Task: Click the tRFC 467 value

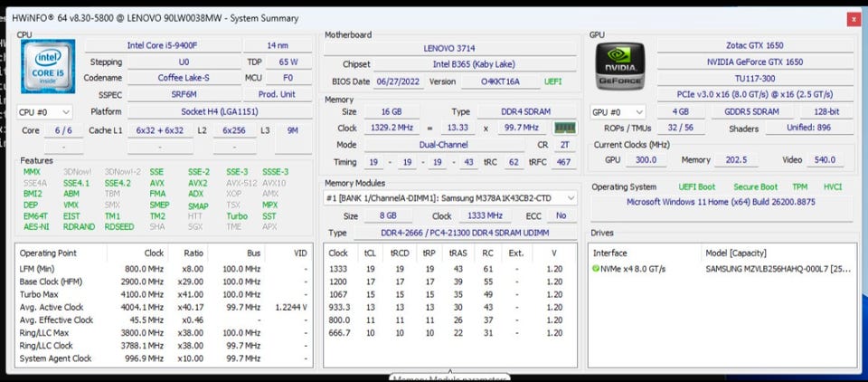Action: point(564,162)
